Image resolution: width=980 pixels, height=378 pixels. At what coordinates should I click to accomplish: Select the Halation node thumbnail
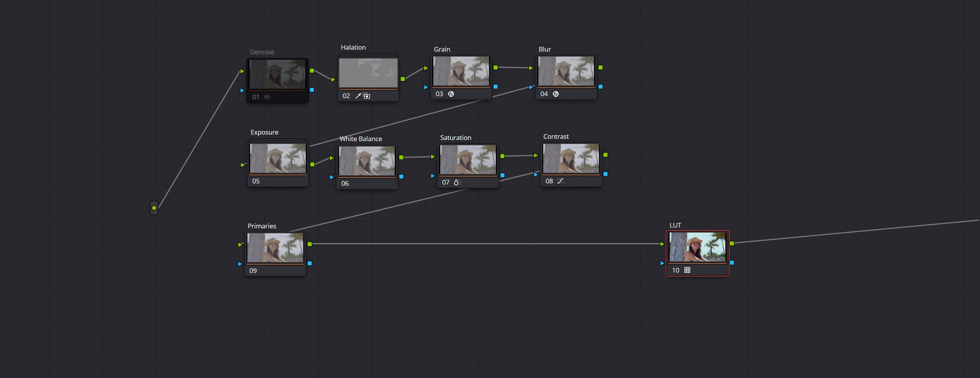pos(368,73)
